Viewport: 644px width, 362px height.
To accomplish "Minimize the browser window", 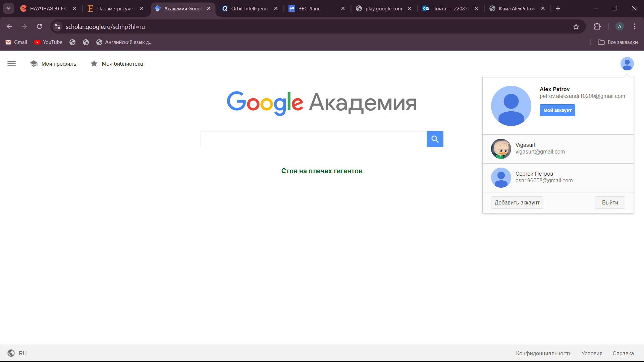I will [x=596, y=8].
